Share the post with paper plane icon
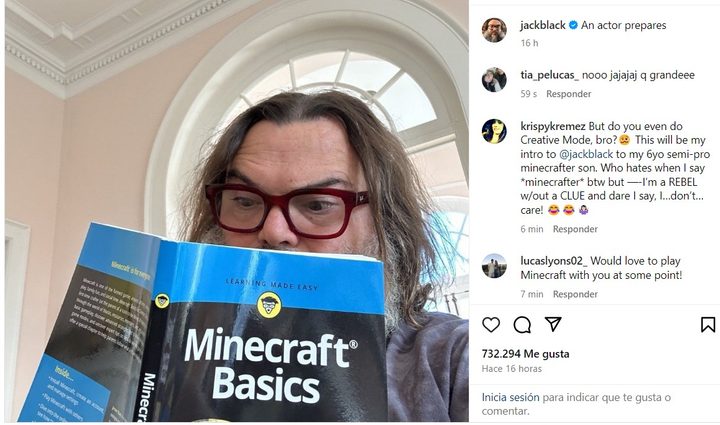720x425 pixels. pos(553,324)
